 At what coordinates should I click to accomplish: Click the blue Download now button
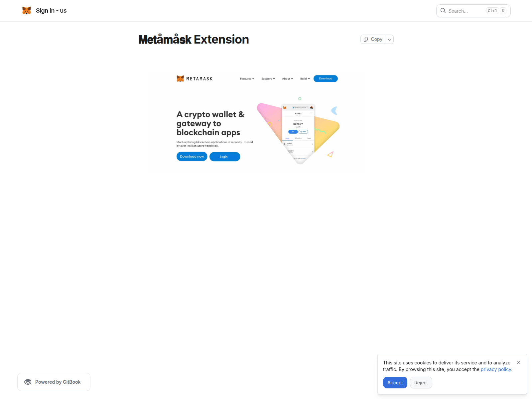(192, 156)
